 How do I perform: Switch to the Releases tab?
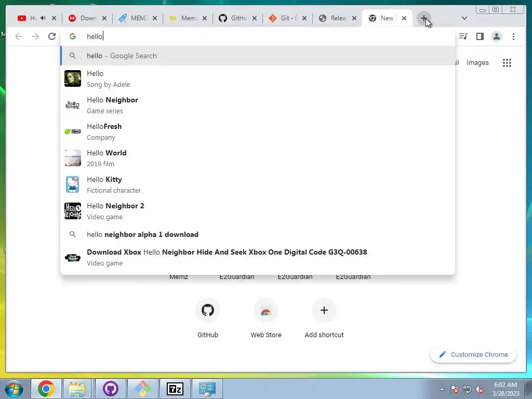333,18
